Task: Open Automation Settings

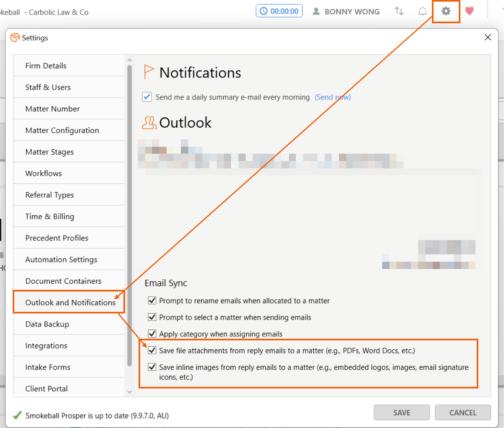Action: [x=69, y=260]
